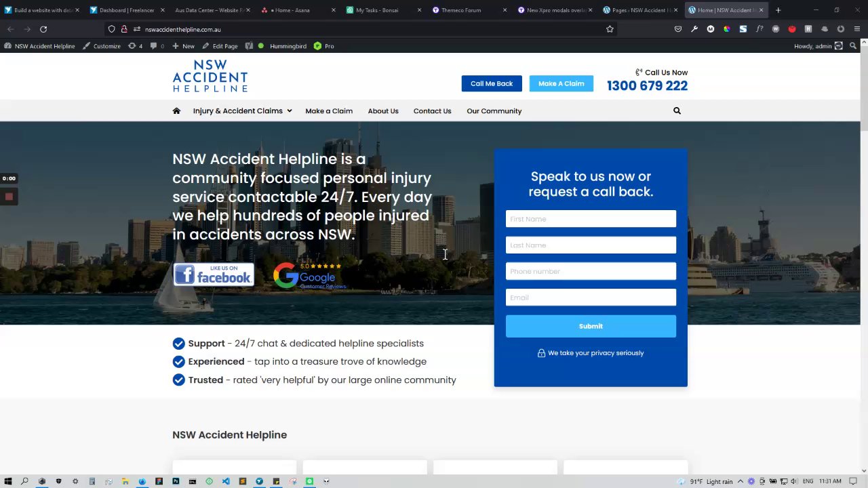Click the Pro item in admin bar

point(323,46)
